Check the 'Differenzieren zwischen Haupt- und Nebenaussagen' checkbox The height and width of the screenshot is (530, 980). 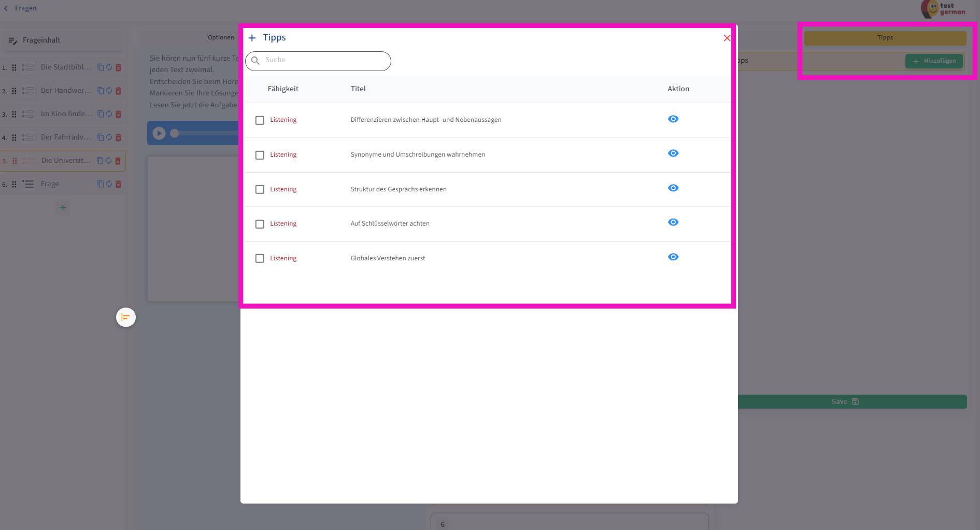point(260,120)
